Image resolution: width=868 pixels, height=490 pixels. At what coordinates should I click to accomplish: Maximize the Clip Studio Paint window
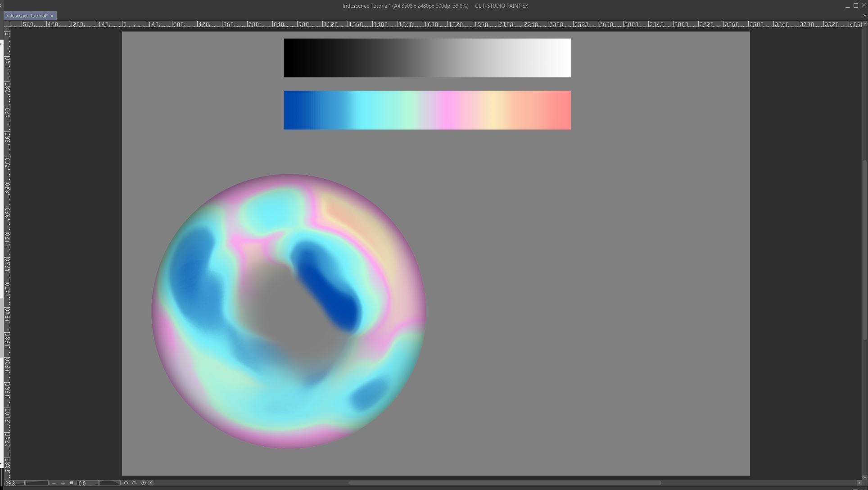(x=855, y=6)
